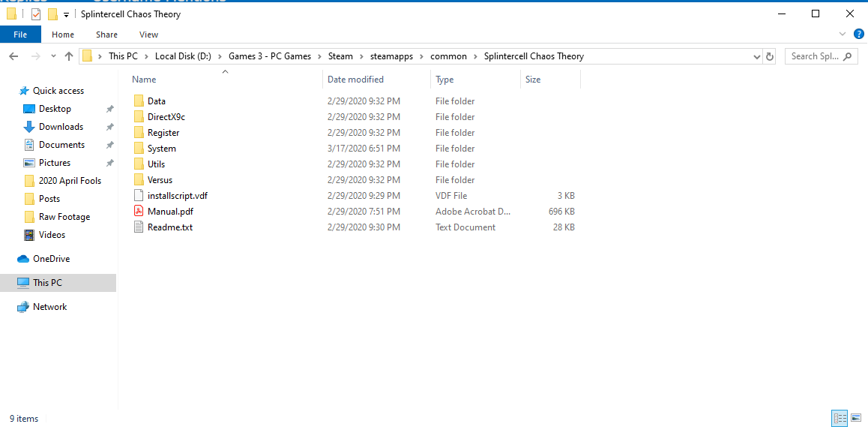Open the DirectX9c folder
The image size is (868, 427).
pos(166,117)
